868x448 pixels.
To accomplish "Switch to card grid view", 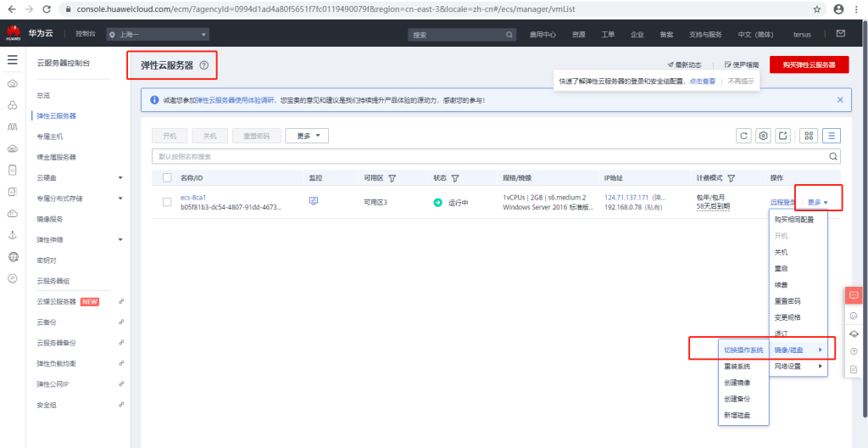I will (809, 136).
